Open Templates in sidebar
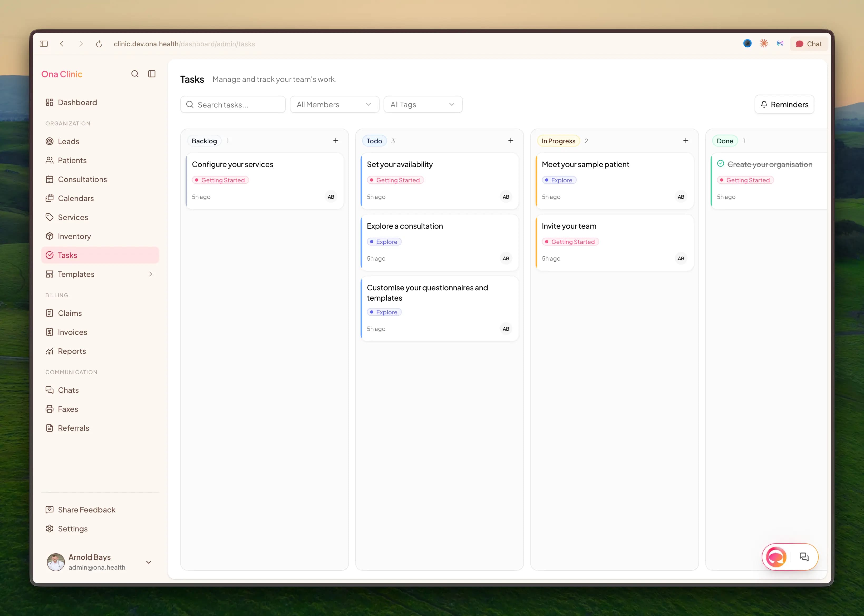This screenshot has width=864, height=616. click(x=100, y=274)
